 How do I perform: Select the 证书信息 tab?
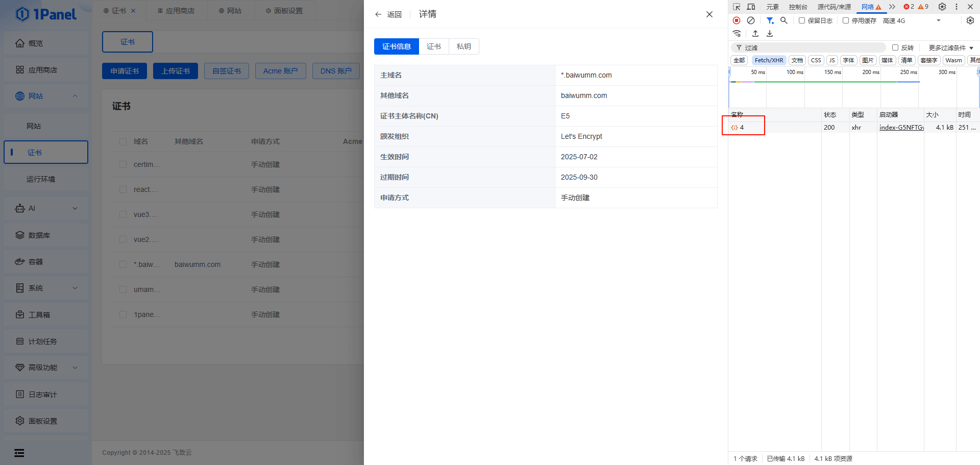tap(397, 46)
